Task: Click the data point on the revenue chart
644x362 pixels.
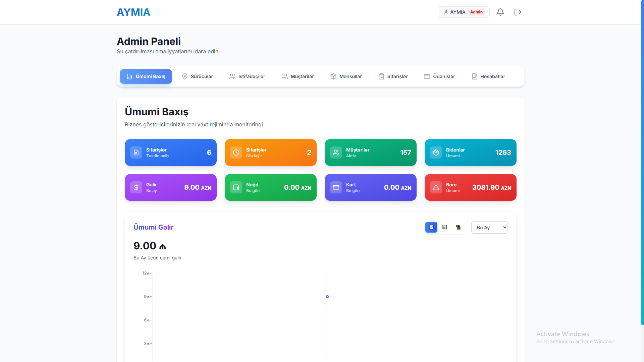Action: click(x=327, y=297)
